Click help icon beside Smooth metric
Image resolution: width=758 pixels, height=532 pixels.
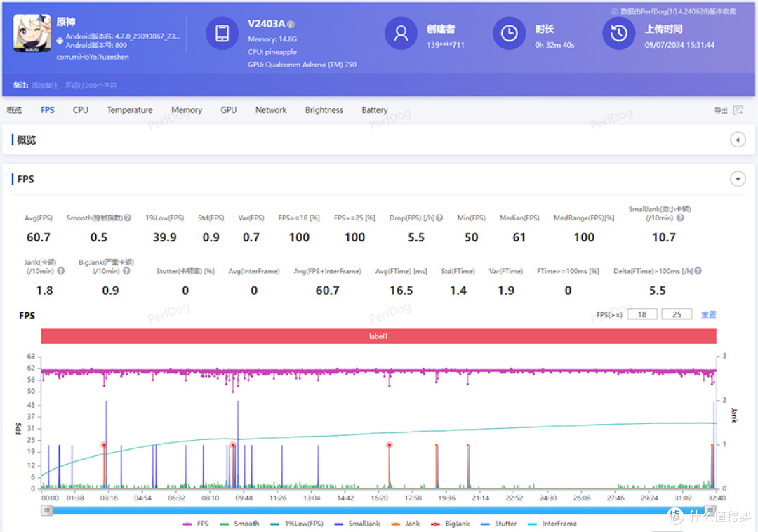128,218
